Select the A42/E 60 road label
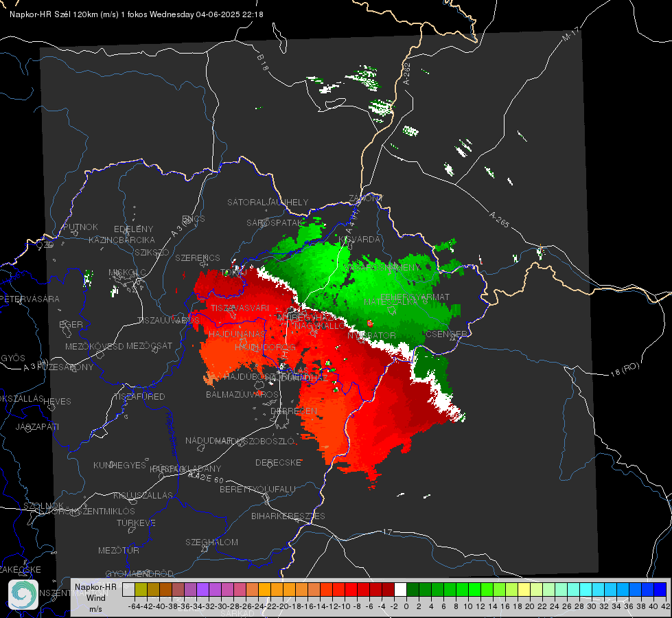Viewport: 672px width, 618px height. pyautogui.click(x=206, y=477)
